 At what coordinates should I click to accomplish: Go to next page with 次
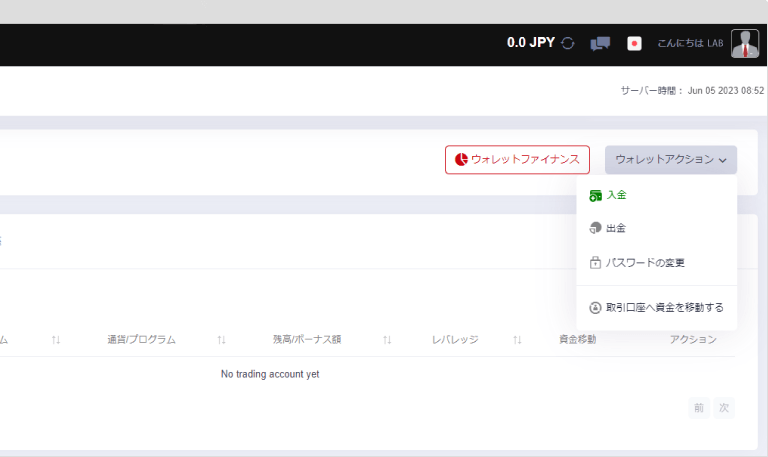pos(724,408)
